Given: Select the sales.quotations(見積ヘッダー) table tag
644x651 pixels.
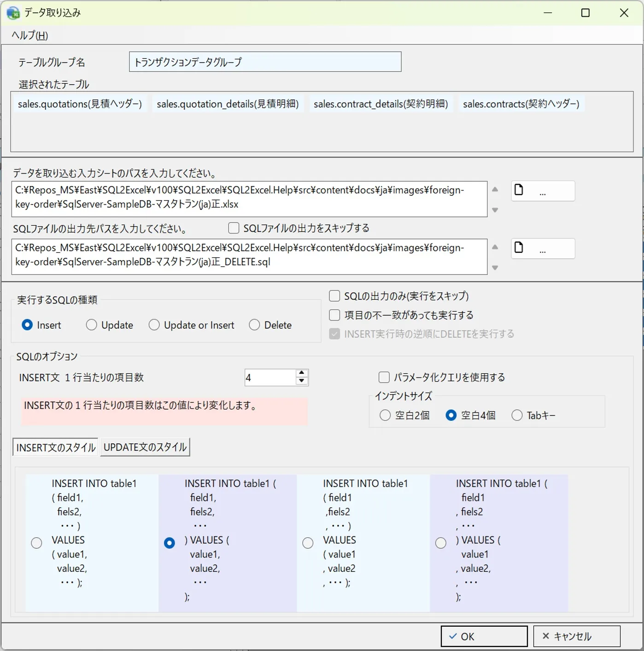Looking at the screenshot, I should click(80, 104).
